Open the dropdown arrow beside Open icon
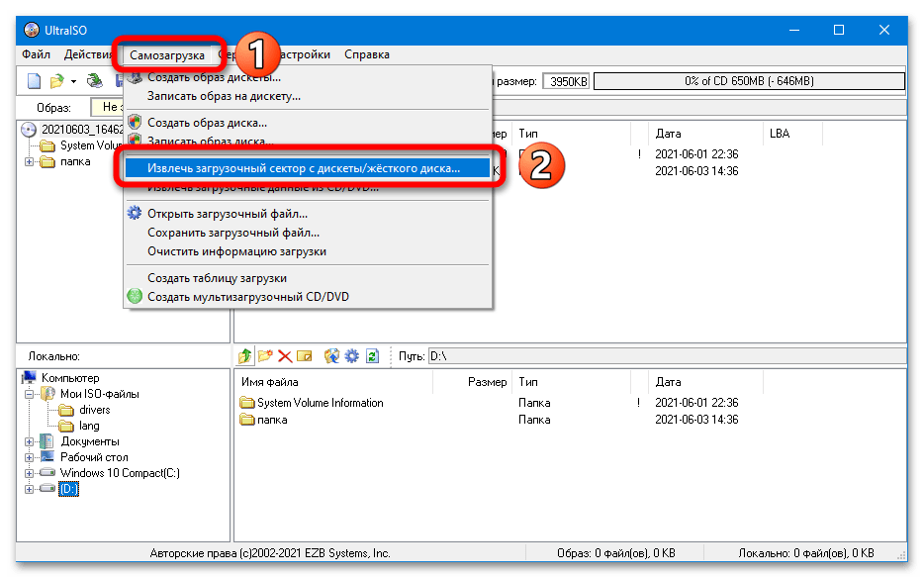 (x=73, y=81)
